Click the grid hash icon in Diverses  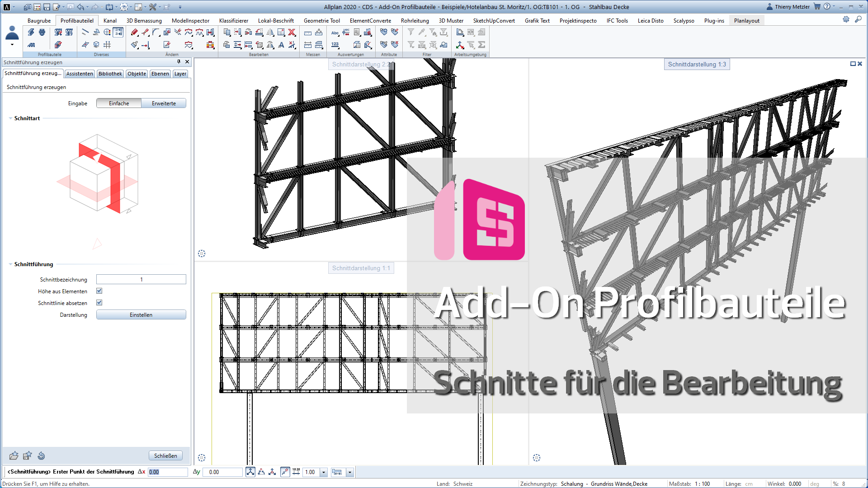[x=107, y=45]
